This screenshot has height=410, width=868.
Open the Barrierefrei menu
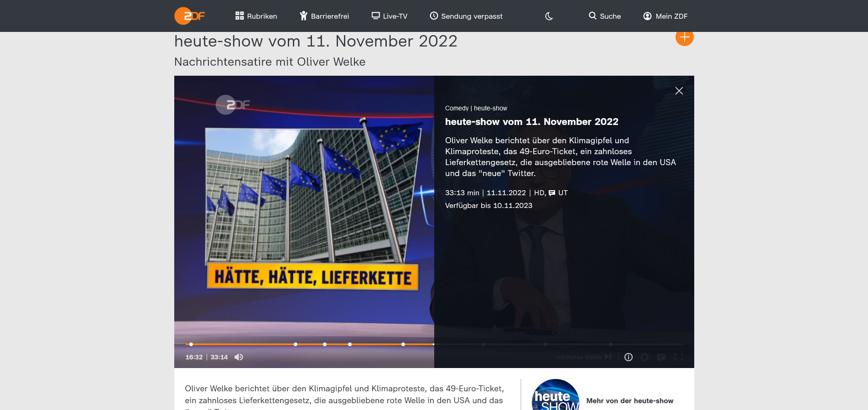(324, 16)
